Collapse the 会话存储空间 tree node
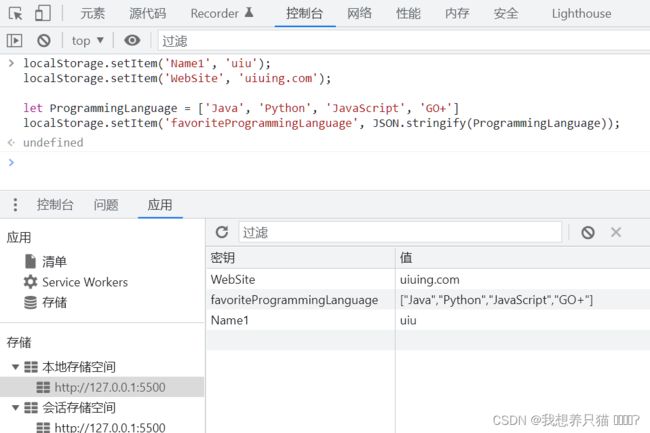 coord(15,408)
